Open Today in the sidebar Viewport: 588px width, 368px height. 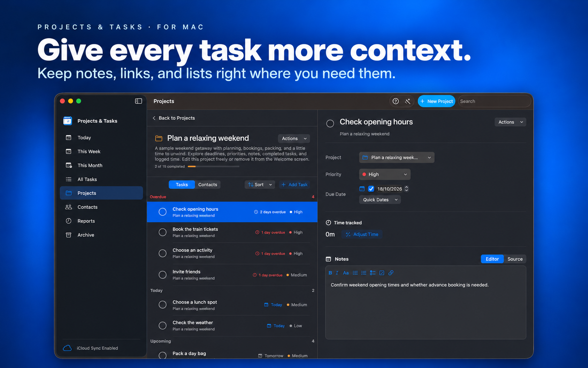101,138
